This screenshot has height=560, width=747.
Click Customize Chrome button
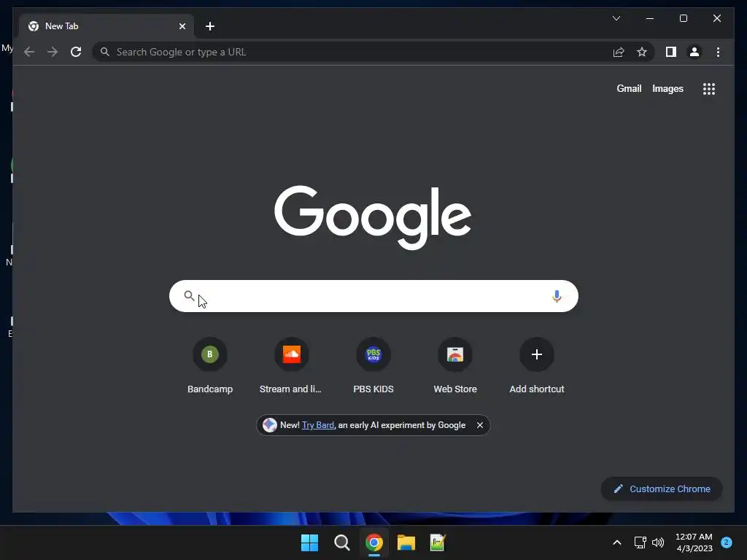point(662,489)
